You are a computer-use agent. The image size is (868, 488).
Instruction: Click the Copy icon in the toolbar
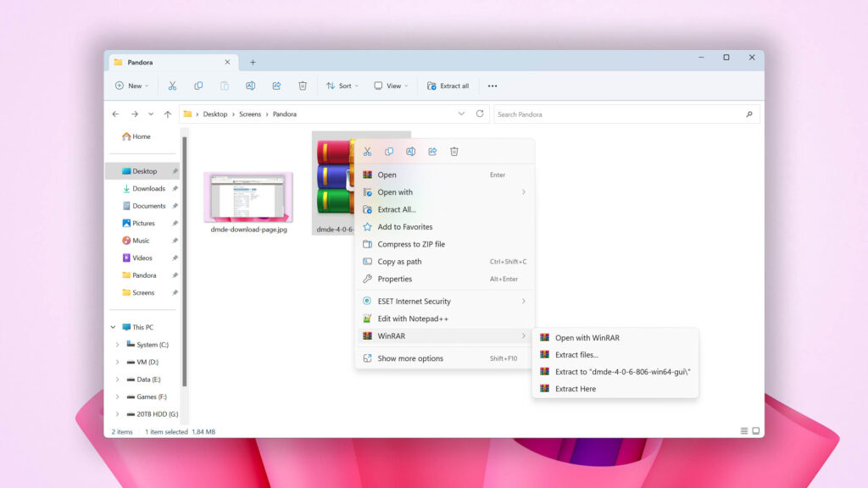coord(198,86)
